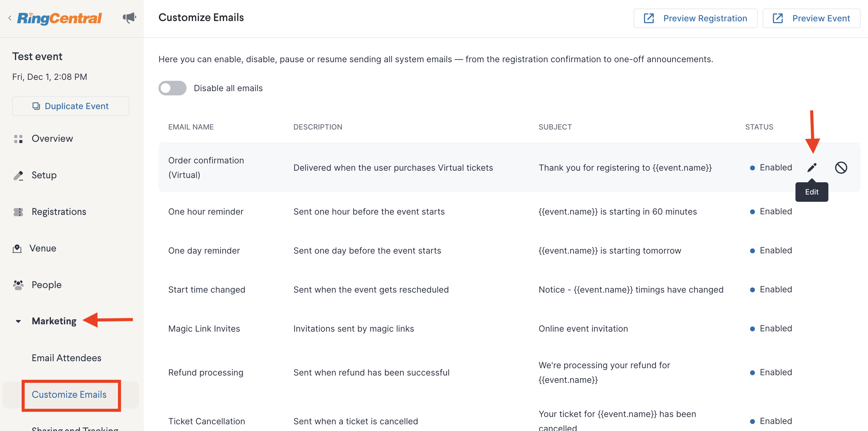Viewport: 868px width, 431px height.
Task: Click the Registrations ticket icon
Action: tap(18, 212)
